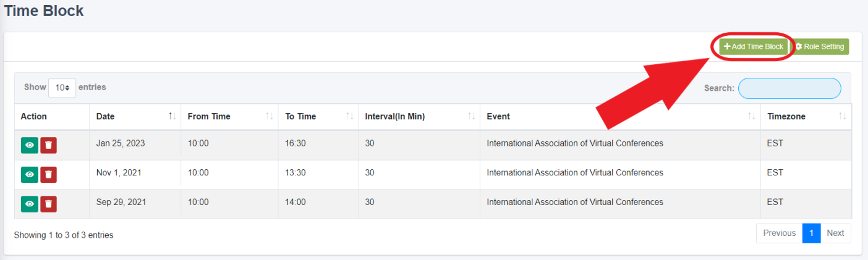The width and height of the screenshot is (868, 260).
Task: Open Role Setting with gear icon
Action: click(820, 46)
